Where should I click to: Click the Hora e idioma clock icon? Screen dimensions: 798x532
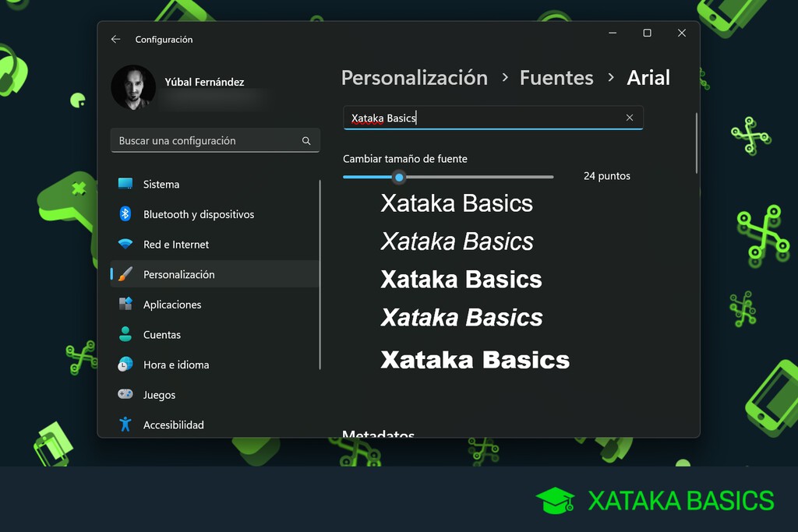[125, 365]
